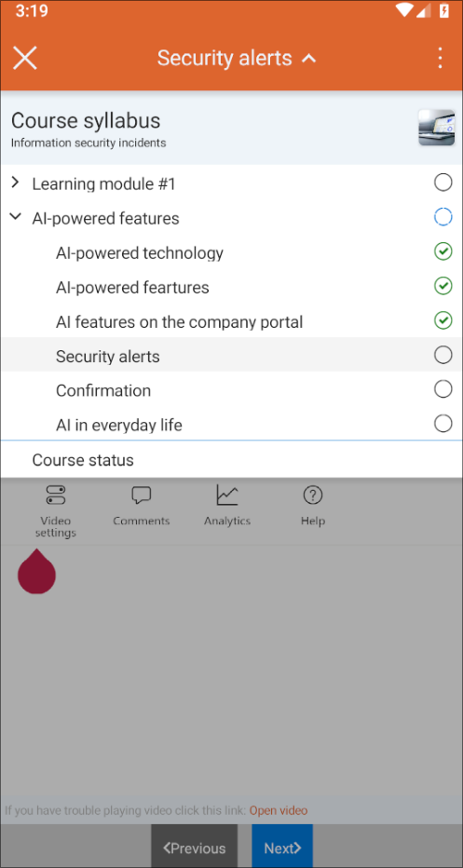Viewport: 463px width, 868px height.
Task: Collapse the Security alerts title dropdown
Action: [309, 58]
